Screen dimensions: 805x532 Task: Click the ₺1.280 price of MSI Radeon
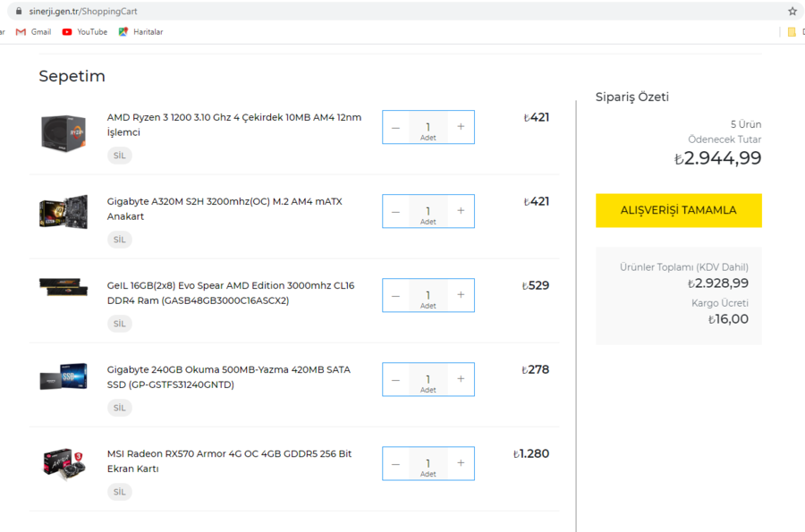click(531, 454)
